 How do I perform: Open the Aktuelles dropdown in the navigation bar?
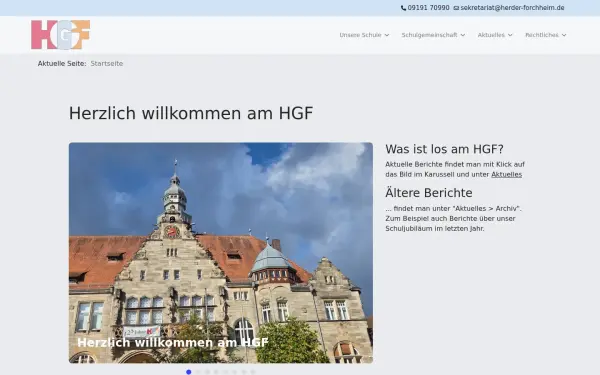[495, 35]
